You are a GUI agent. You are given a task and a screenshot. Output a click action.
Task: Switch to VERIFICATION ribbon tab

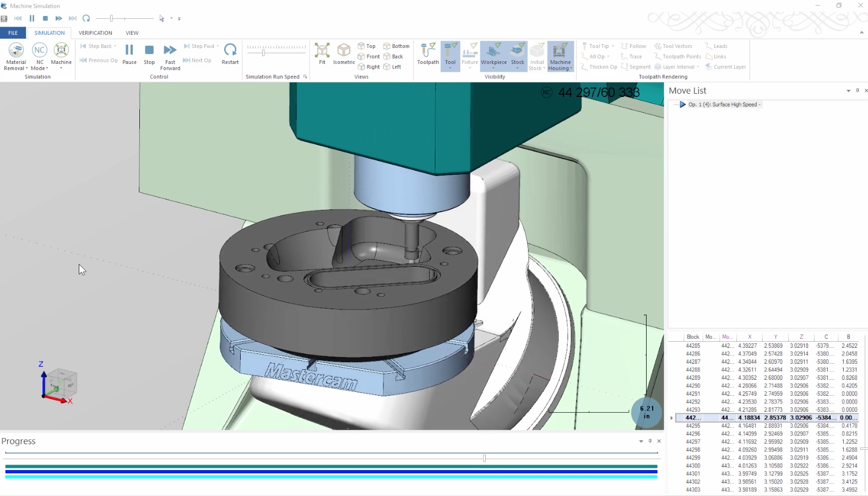pos(95,33)
